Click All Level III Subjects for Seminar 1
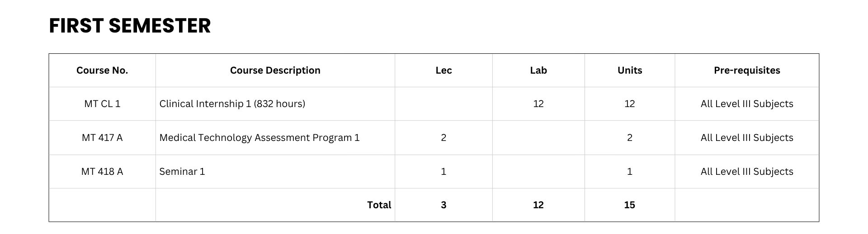This screenshot has width=868, height=234. (747, 172)
